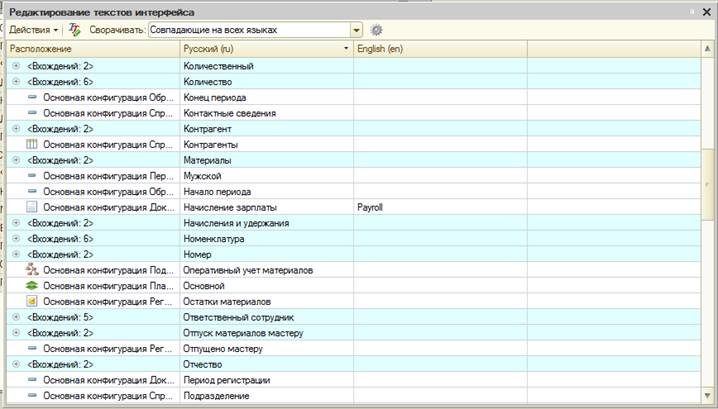
Task: Select the Начало периода text cell
Action: (x=267, y=192)
